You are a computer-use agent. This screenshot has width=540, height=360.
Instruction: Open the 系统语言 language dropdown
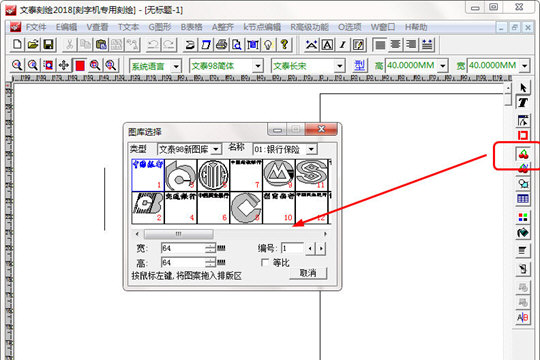coord(176,65)
